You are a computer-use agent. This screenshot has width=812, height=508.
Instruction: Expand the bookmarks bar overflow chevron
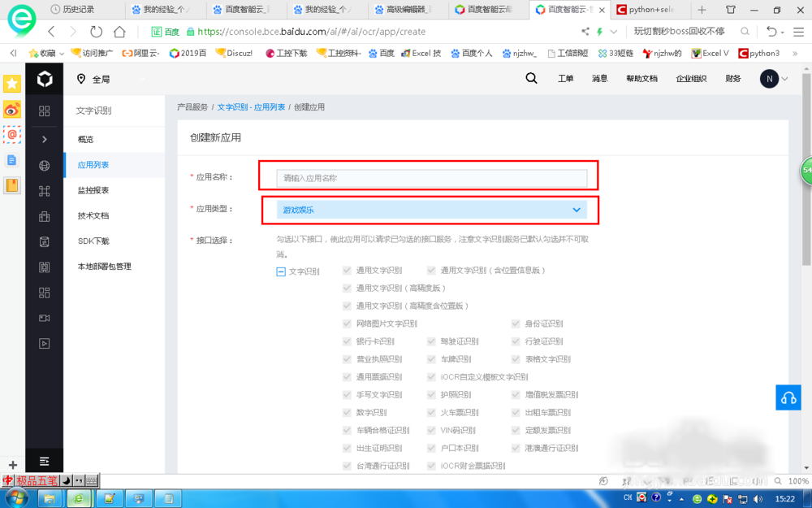click(795, 54)
